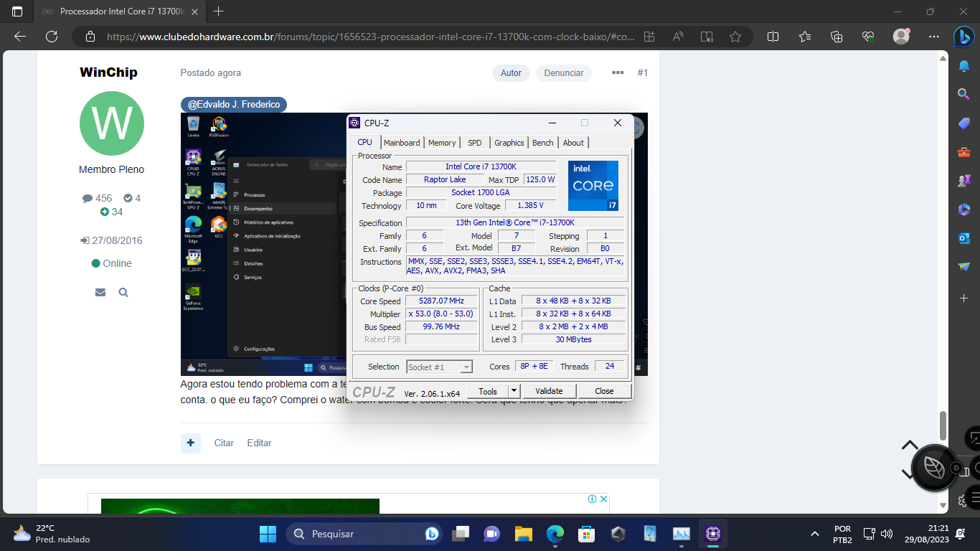Screen dimensions: 980x551
Task: Open the Favorites list icon
Action: (x=805, y=37)
